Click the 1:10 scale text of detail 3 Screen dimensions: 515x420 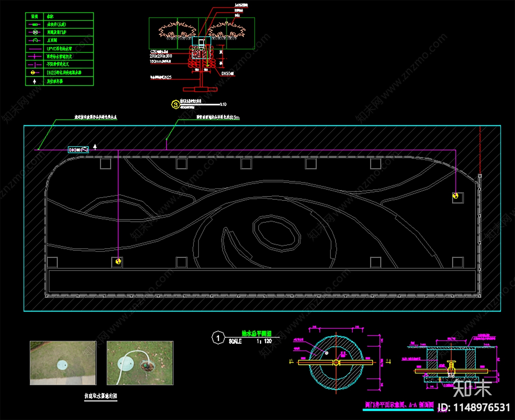(x=223, y=105)
